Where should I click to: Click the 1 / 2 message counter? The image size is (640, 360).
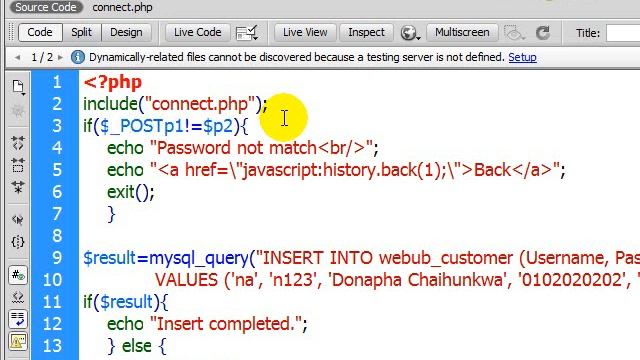[x=42, y=58]
